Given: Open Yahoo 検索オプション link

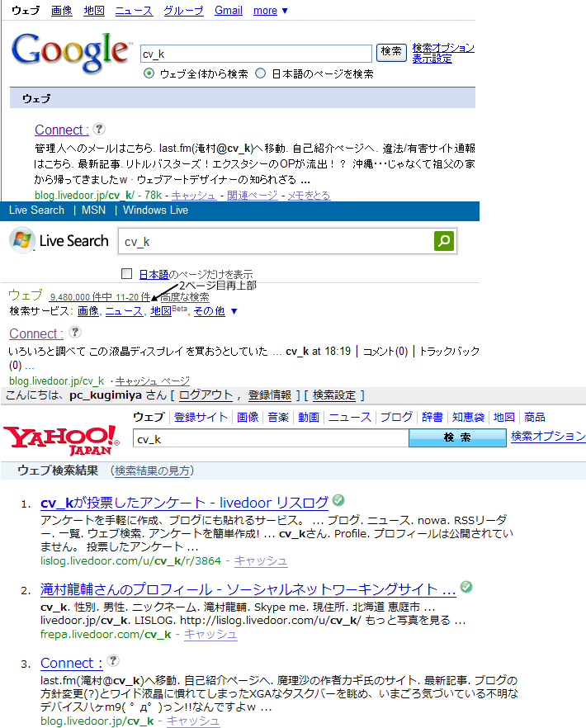Looking at the screenshot, I should coord(548,436).
